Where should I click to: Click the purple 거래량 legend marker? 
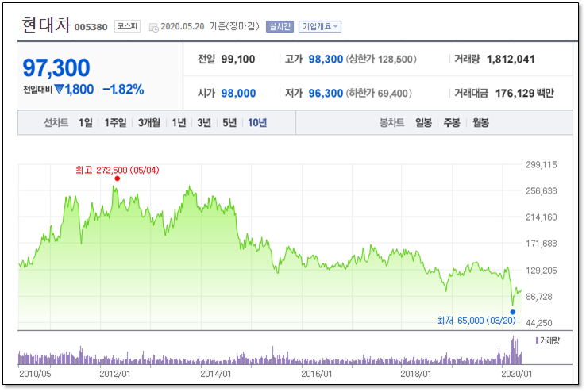point(537,340)
